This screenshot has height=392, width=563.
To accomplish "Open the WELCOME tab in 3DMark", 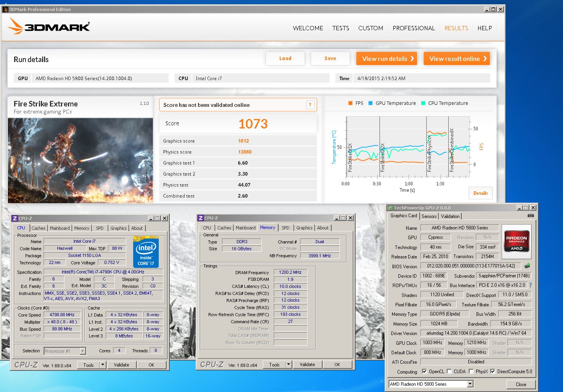I will tap(308, 28).
